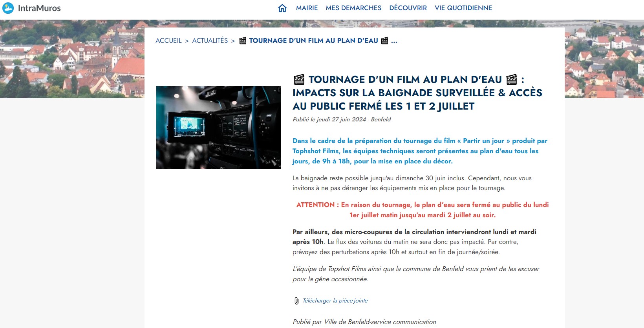This screenshot has height=328, width=644.
Task: Download via Télécharger la pièce-jointe link
Action: pyautogui.click(x=335, y=301)
